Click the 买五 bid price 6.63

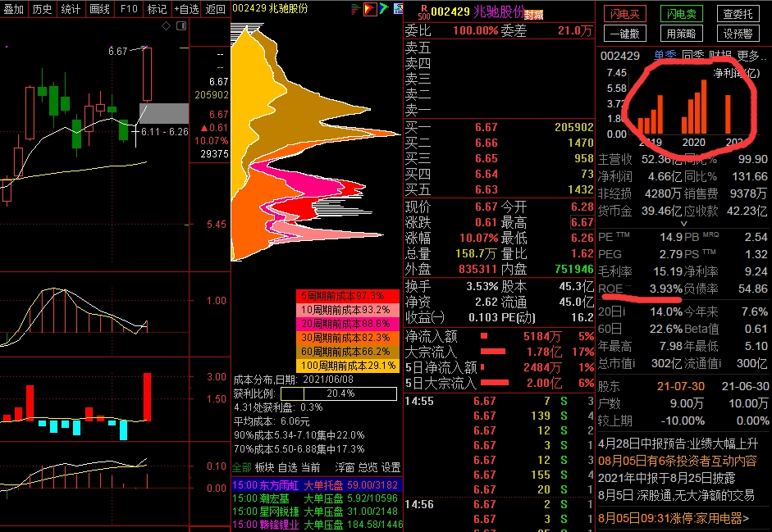[486, 190]
